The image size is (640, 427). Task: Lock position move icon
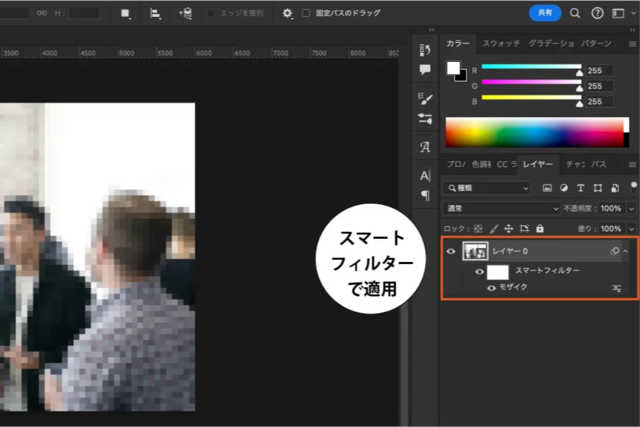click(x=509, y=229)
